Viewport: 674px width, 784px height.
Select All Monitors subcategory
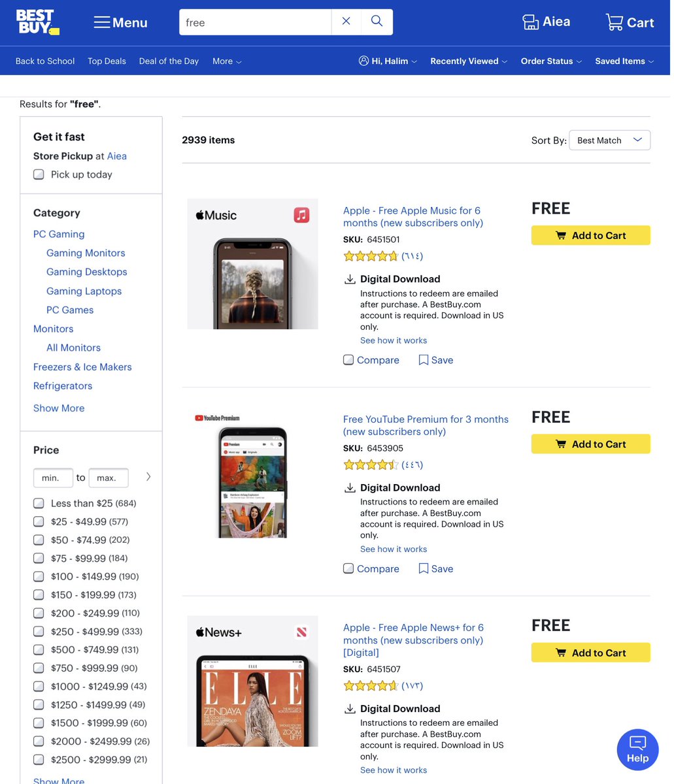tap(73, 348)
